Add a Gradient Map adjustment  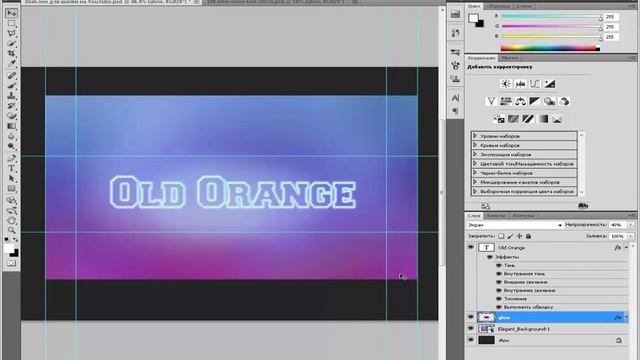point(543,119)
